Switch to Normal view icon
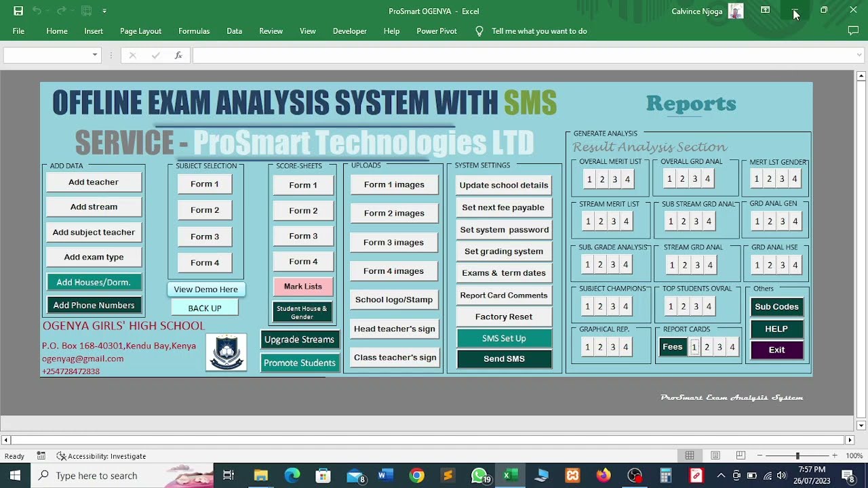The width and height of the screenshot is (868, 488). point(690,455)
